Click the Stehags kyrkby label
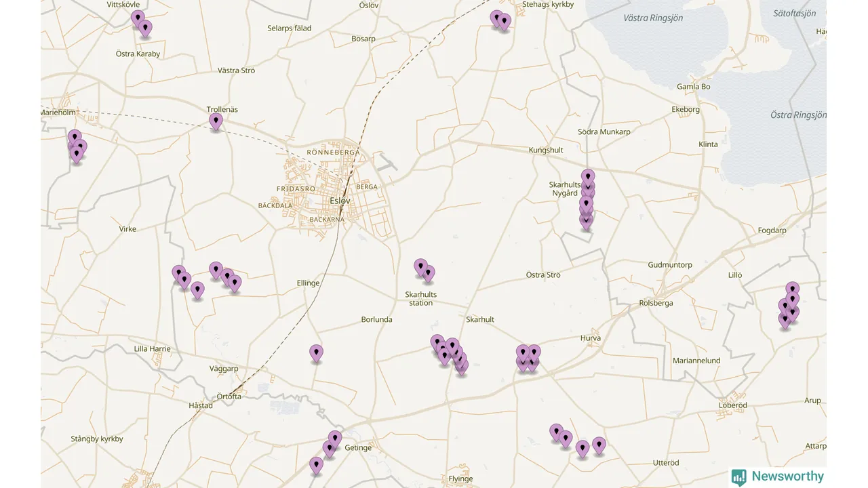This screenshot has width=868, height=488. [x=548, y=5]
